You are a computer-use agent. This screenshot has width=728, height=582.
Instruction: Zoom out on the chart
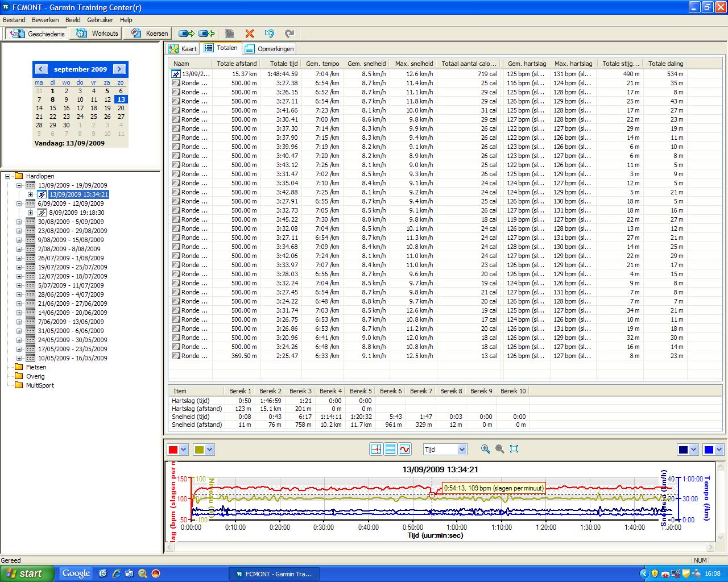[x=500, y=449]
